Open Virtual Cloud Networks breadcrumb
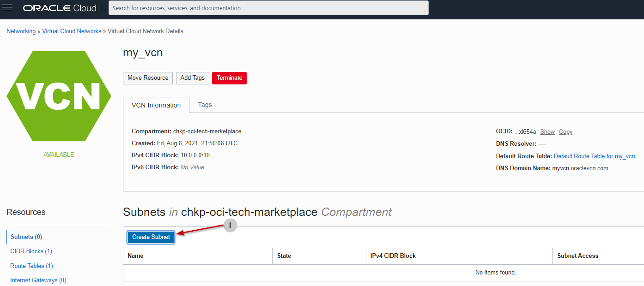Image resolution: width=644 pixels, height=286 pixels. [72, 31]
